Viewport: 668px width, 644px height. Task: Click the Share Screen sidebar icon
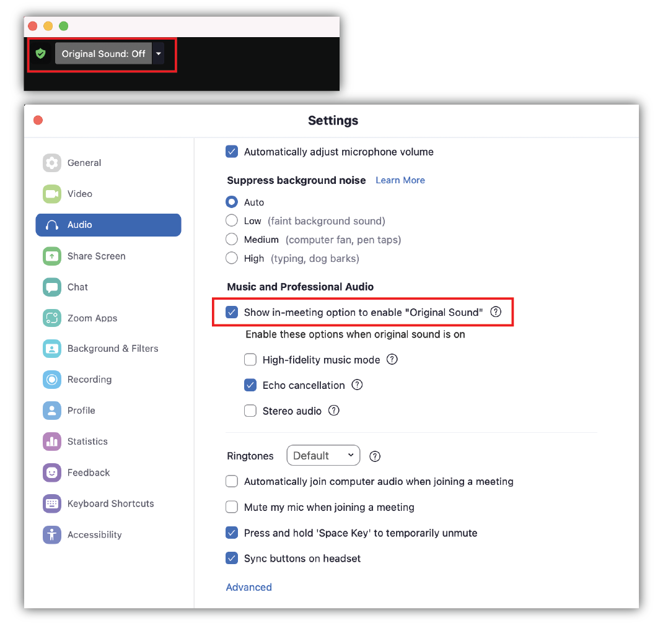(52, 256)
